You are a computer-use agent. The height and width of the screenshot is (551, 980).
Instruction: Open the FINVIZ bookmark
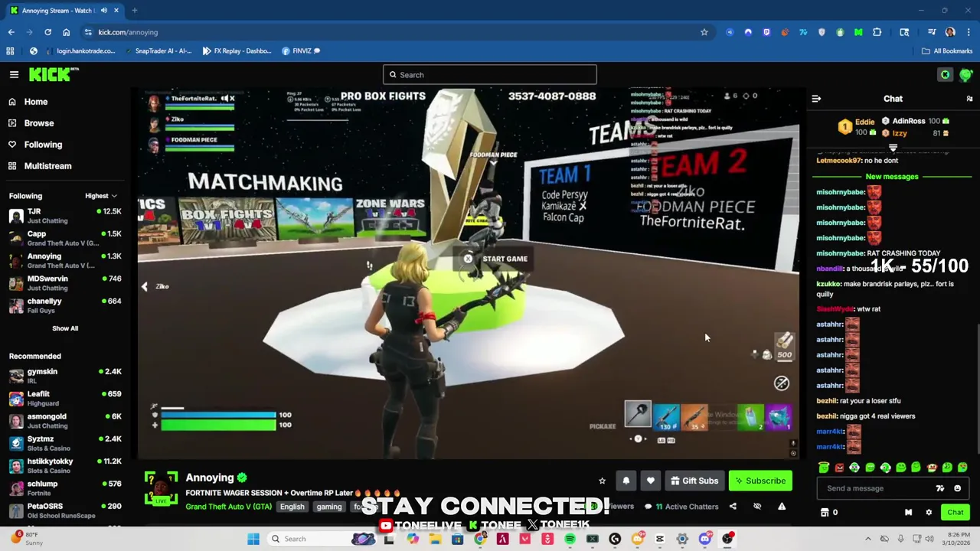[x=301, y=51]
